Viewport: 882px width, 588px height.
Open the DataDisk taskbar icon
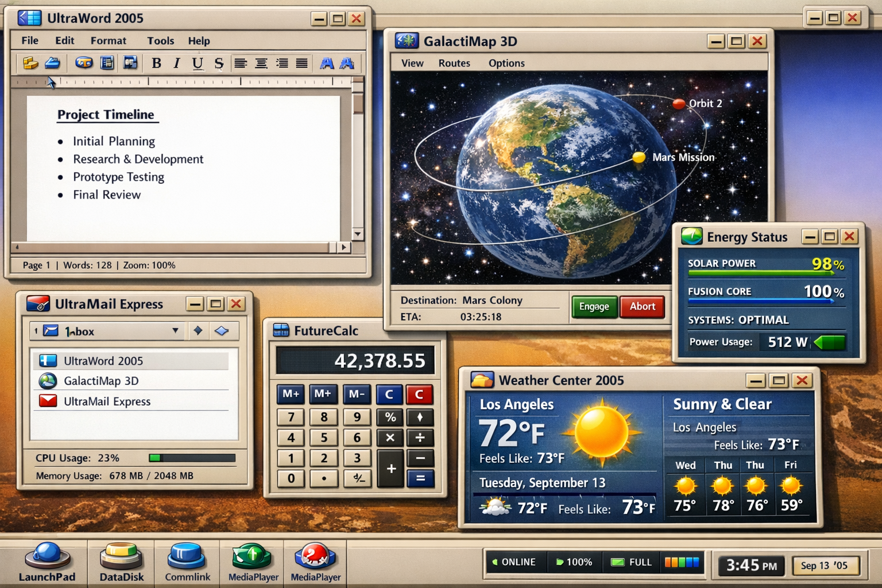(x=121, y=562)
